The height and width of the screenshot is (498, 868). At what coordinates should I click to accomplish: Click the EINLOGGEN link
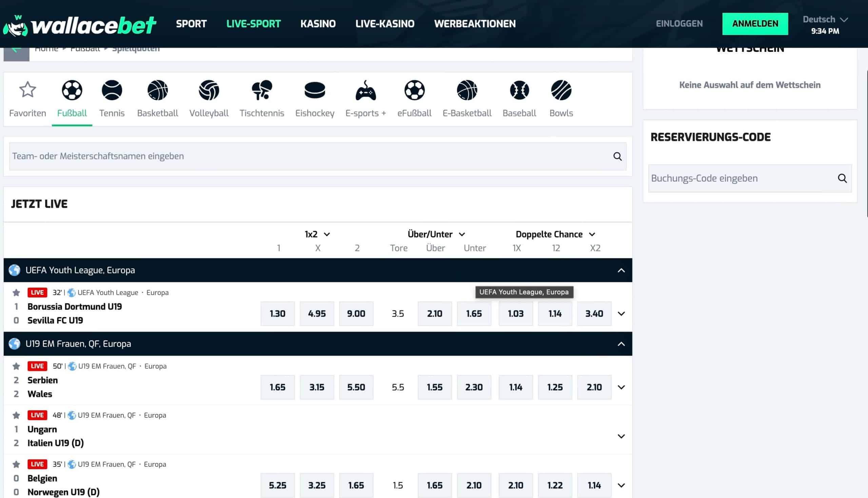coord(679,24)
